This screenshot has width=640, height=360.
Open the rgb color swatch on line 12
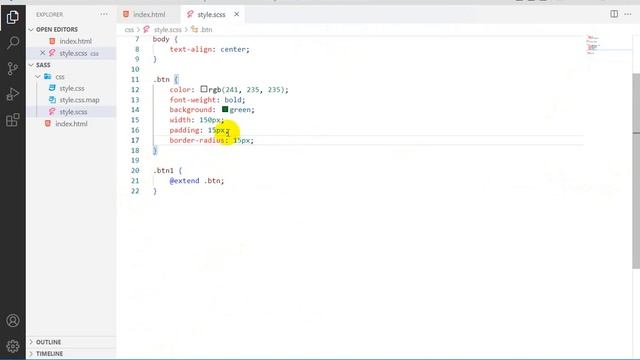[x=204, y=89]
